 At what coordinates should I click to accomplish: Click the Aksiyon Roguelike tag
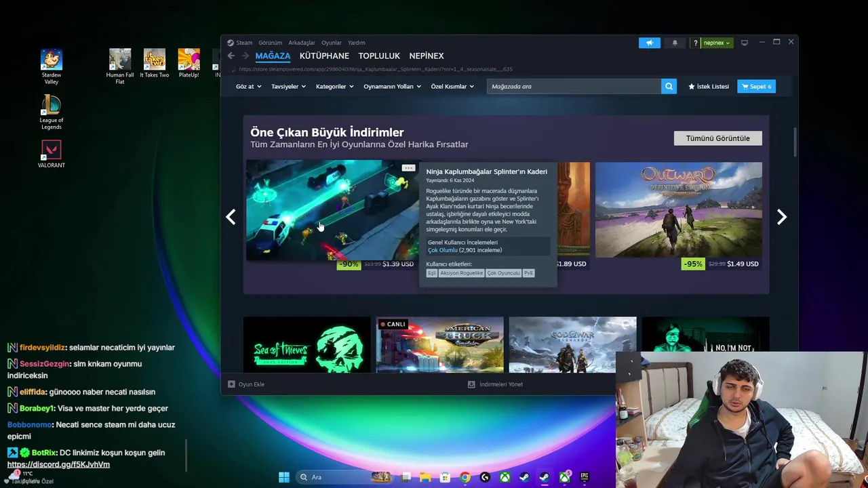[461, 273]
